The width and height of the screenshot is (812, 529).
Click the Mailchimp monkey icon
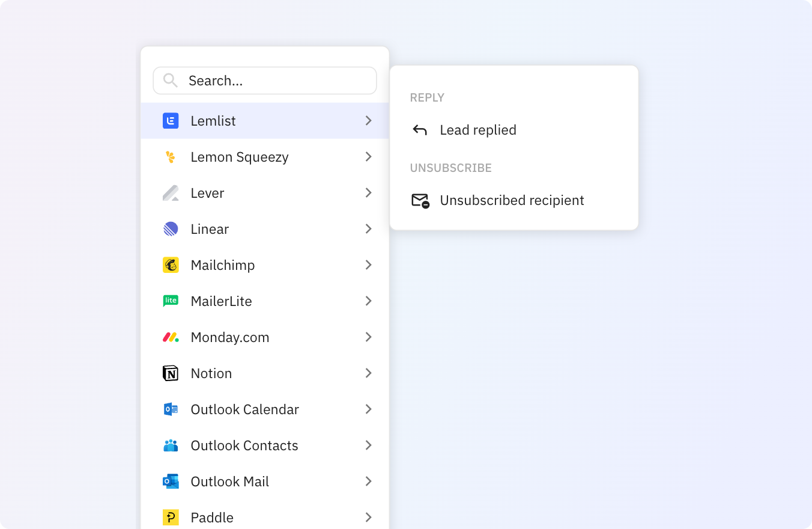[x=171, y=265]
